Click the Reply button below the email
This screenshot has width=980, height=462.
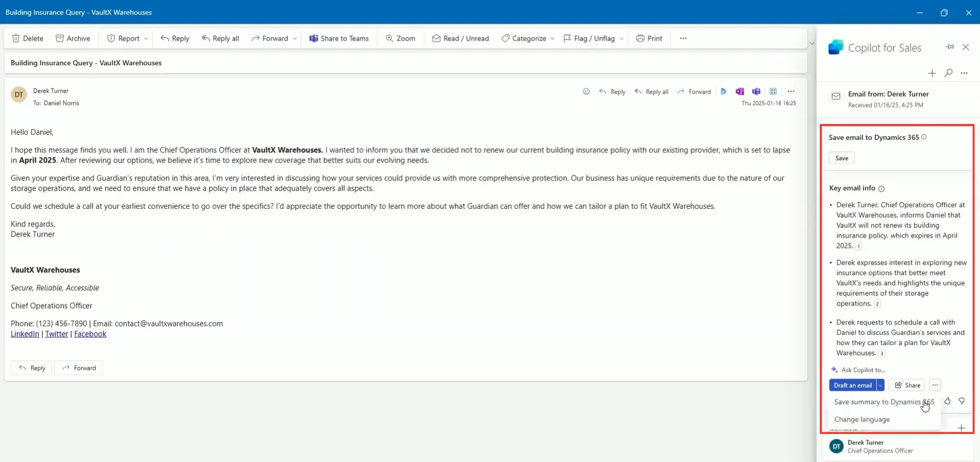coord(32,368)
